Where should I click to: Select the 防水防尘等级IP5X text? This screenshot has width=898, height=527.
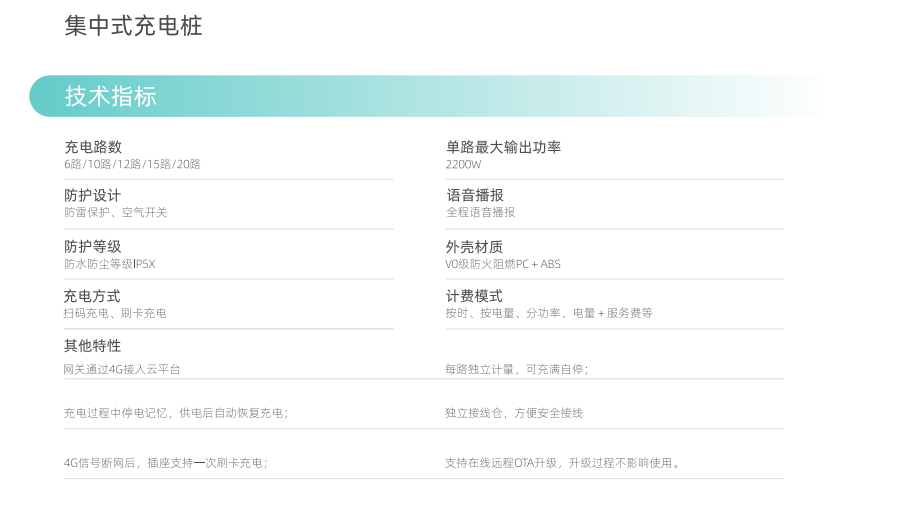[110, 264]
